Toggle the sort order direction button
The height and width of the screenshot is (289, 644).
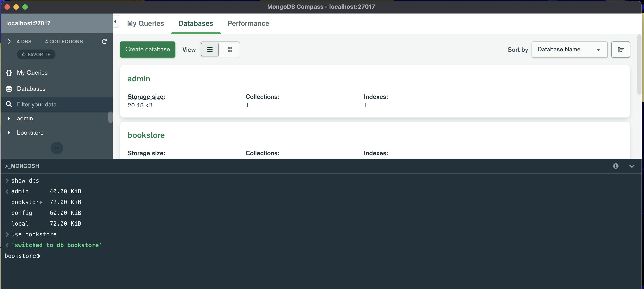[x=621, y=50]
